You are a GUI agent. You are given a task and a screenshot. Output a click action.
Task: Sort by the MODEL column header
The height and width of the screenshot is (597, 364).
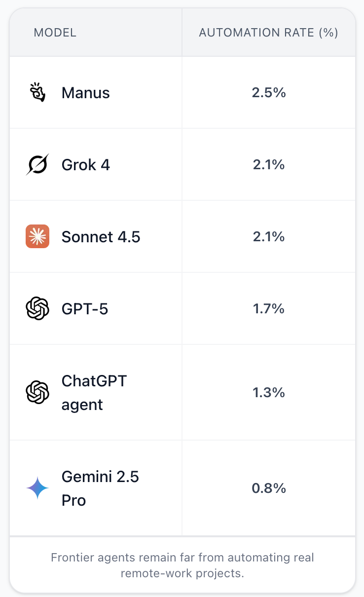(55, 33)
